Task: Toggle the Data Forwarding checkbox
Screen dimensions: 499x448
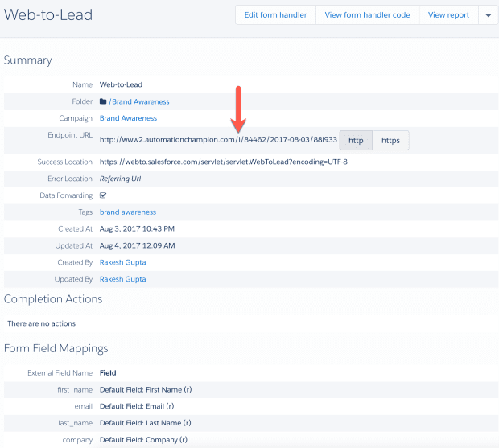Action: pyautogui.click(x=103, y=195)
